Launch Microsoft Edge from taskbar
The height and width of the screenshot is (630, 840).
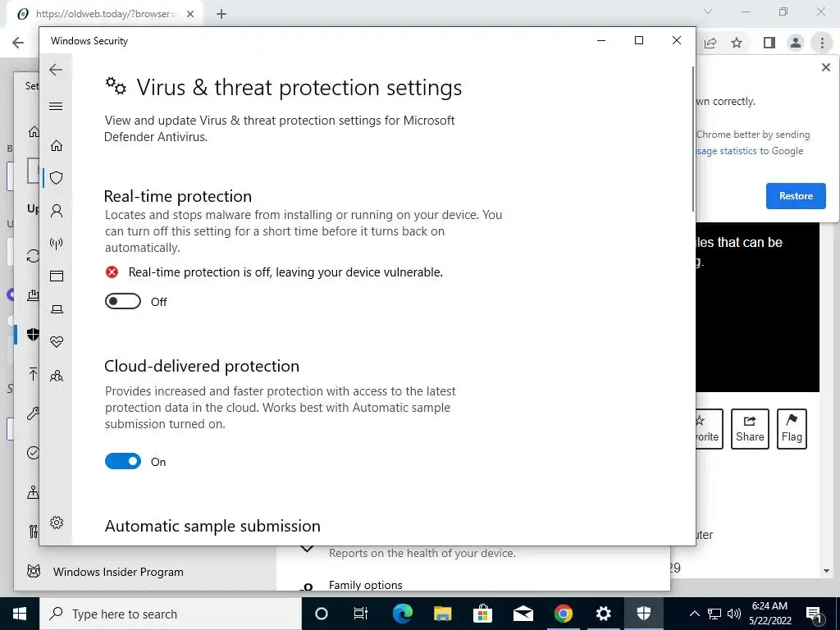pos(402,614)
